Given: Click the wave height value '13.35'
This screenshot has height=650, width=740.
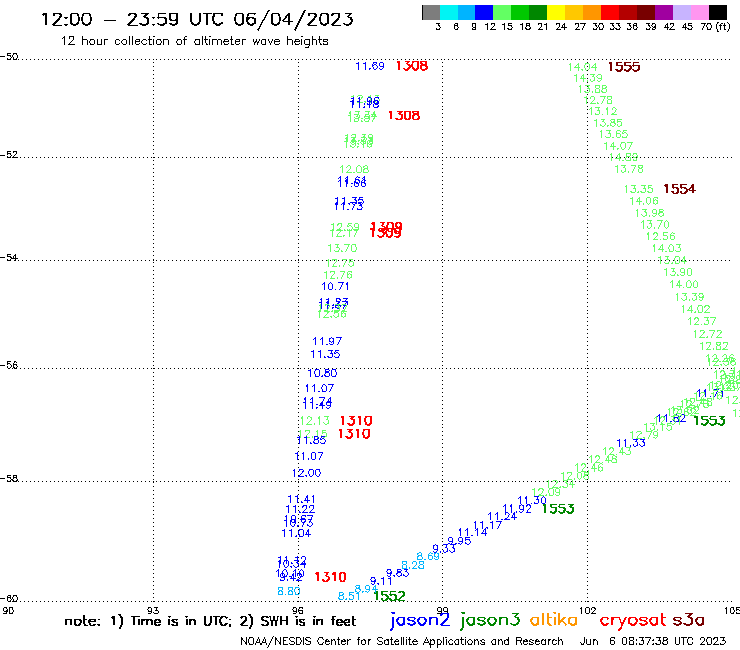Looking at the screenshot, I should 639,189.
